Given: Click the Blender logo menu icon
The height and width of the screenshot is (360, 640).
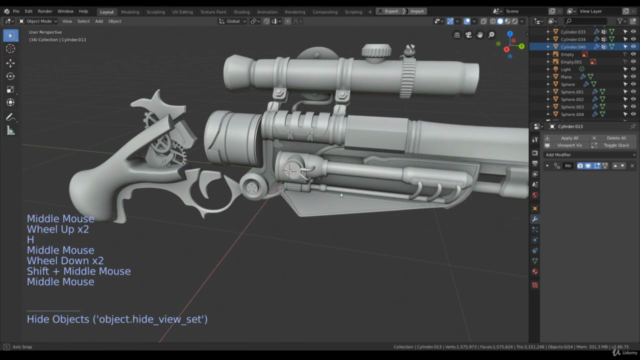Looking at the screenshot, I should (x=7, y=11).
